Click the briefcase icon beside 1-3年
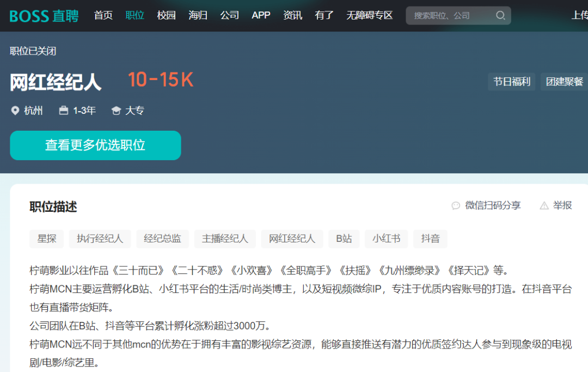Viewport: 588px width, 372px height. pos(64,111)
